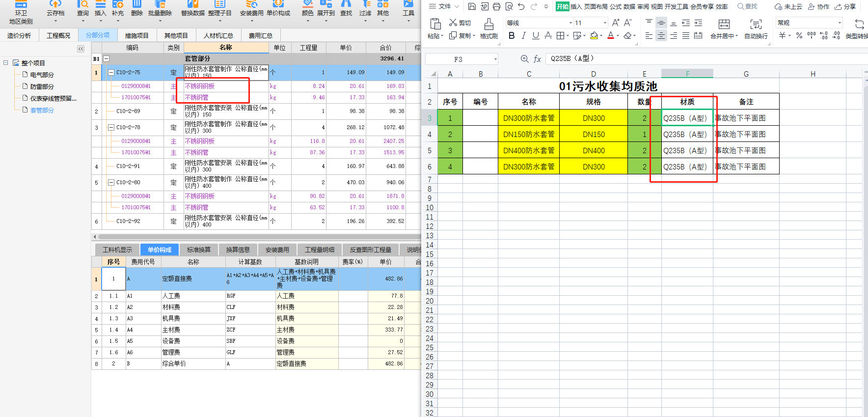Select the yellow DN400防水套管 cell
The width and height of the screenshot is (868, 417).
pyautogui.click(x=529, y=150)
